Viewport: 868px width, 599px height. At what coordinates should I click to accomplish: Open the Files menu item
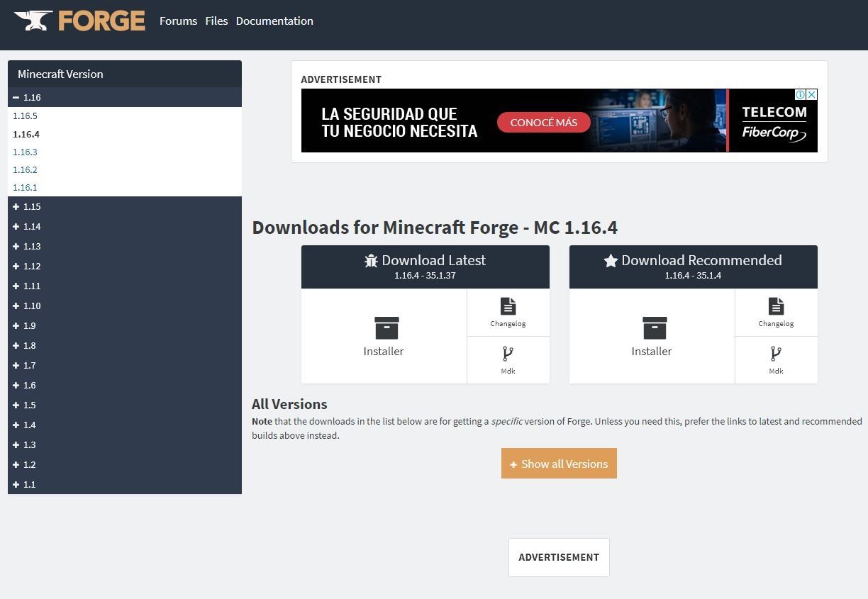pyautogui.click(x=216, y=21)
